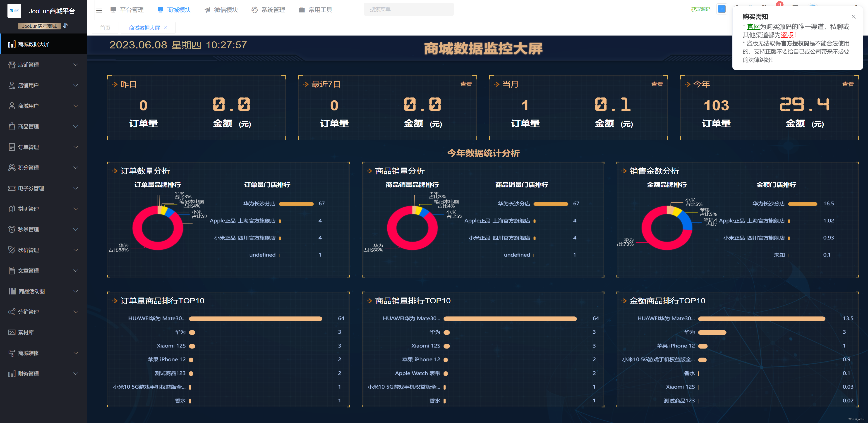Click the 拼团管理 icon
The height and width of the screenshot is (423, 868).
pyautogui.click(x=12, y=209)
